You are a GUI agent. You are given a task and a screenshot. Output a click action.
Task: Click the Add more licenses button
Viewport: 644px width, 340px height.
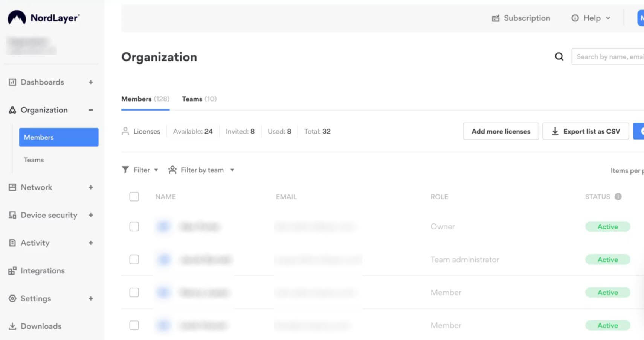(x=501, y=131)
